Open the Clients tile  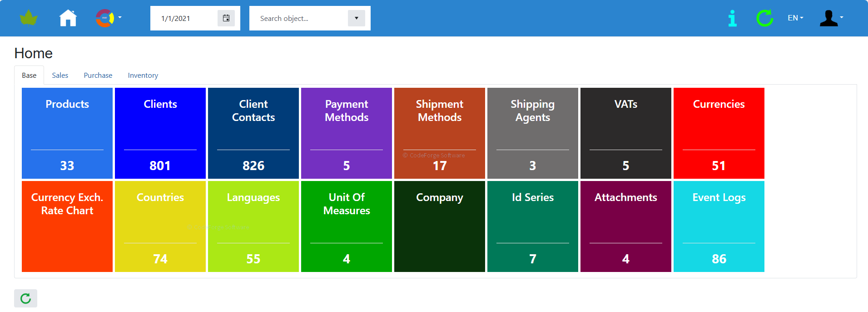(x=160, y=133)
